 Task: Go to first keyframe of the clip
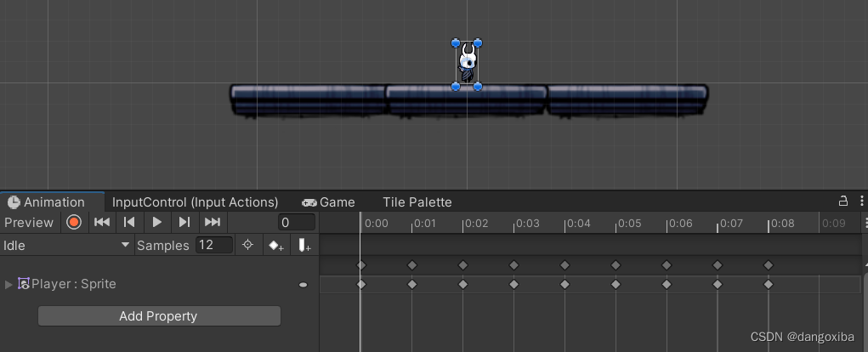(x=102, y=223)
